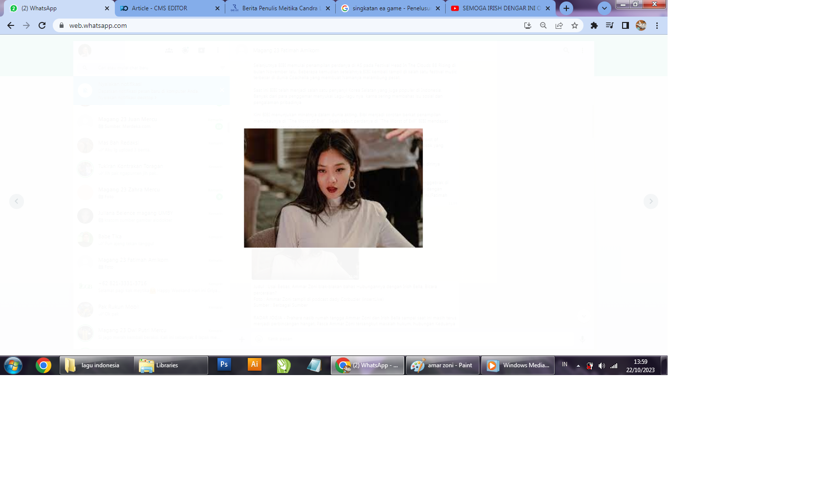The height and width of the screenshot is (504, 820).
Task: Install WhatsApp app via address bar icon
Action: 528,25
